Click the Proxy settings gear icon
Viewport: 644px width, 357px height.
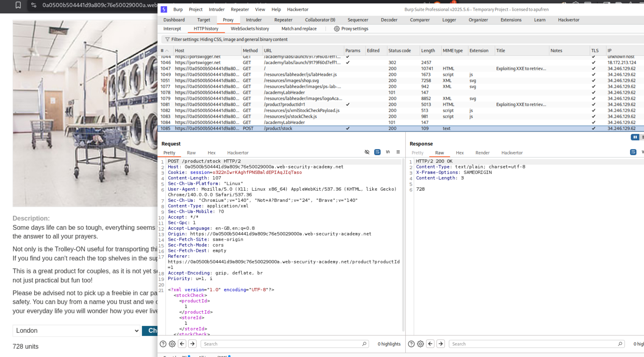pyautogui.click(x=337, y=29)
